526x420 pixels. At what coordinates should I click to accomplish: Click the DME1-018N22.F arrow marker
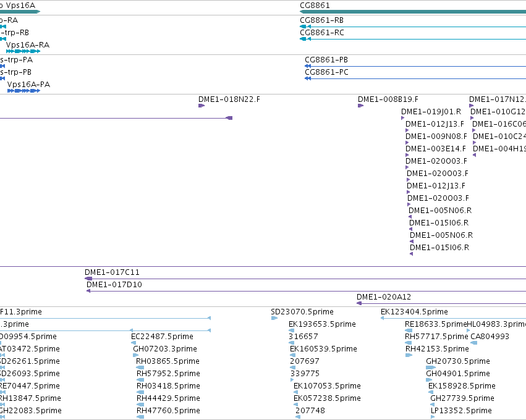[x=201, y=106]
